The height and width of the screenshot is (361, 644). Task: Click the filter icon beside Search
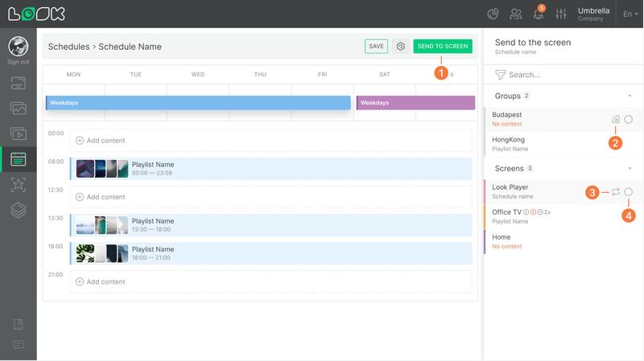[x=500, y=75]
